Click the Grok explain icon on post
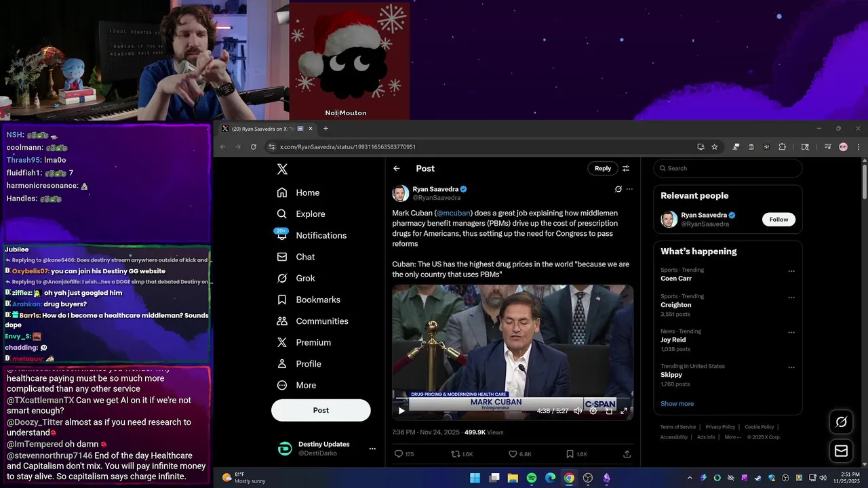Viewport: 868px width, 488px height. (618, 189)
